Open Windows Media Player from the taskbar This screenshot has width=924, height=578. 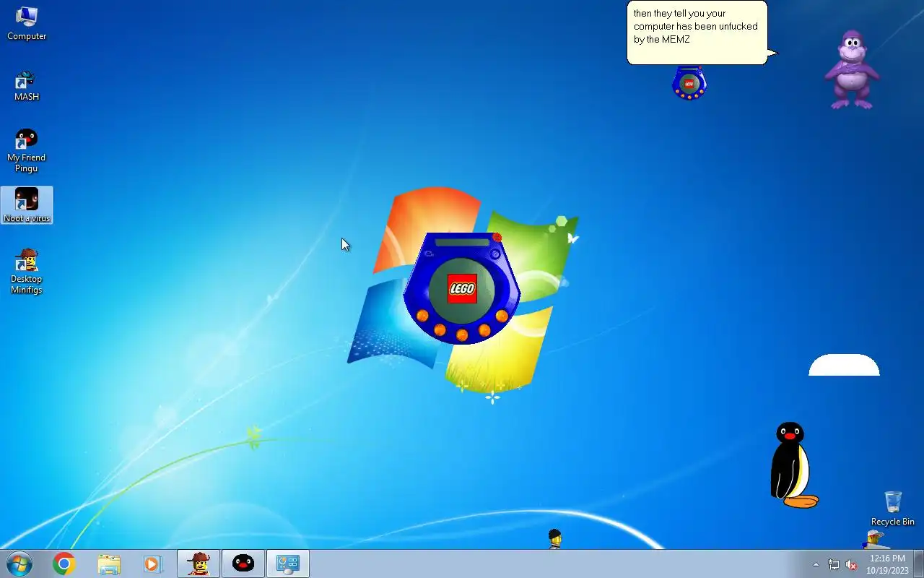click(x=153, y=564)
